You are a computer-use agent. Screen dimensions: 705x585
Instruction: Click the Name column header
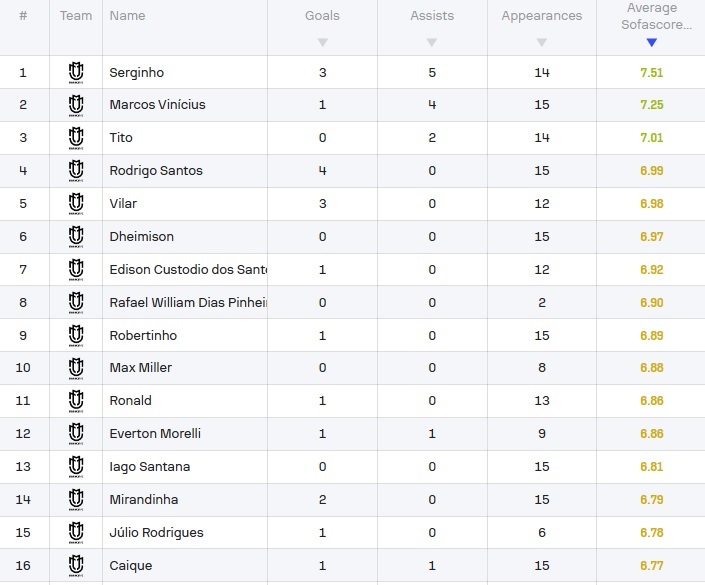(x=127, y=16)
